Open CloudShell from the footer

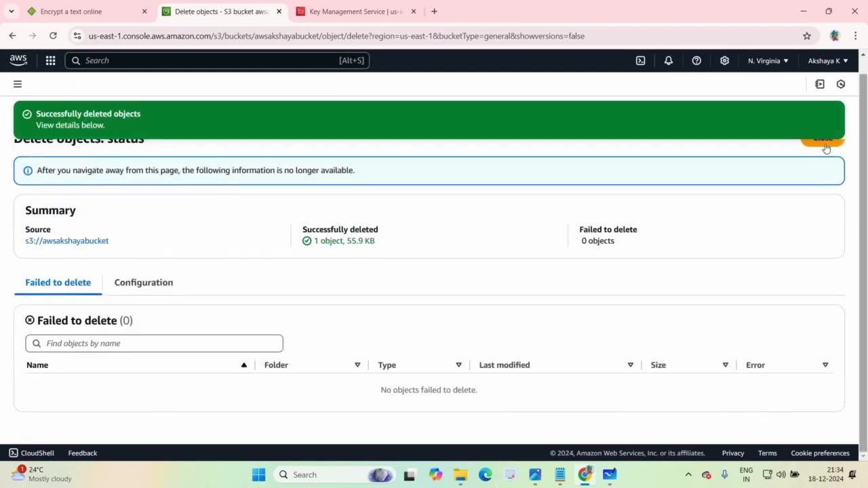click(31, 453)
